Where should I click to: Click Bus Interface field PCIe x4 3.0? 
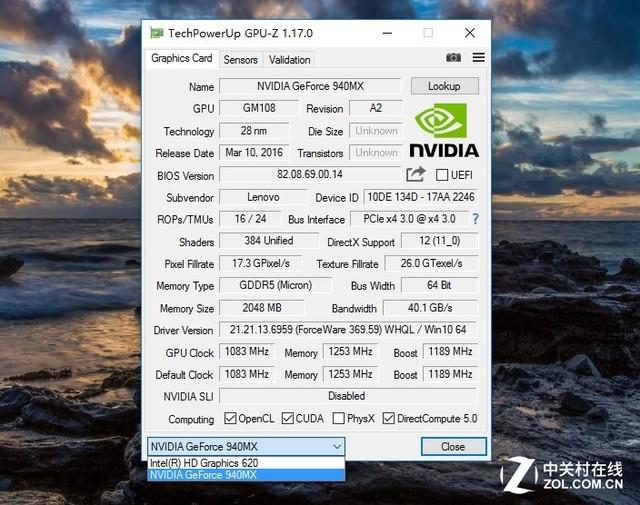point(409,219)
